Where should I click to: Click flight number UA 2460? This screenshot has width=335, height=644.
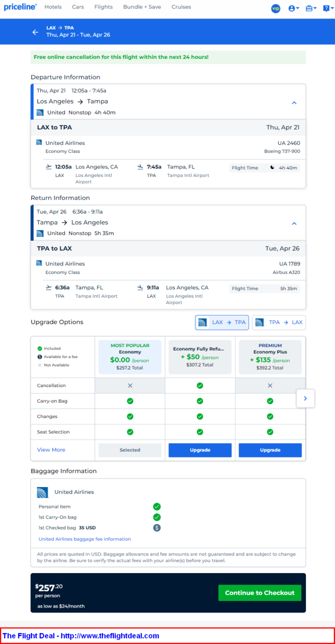(x=289, y=143)
